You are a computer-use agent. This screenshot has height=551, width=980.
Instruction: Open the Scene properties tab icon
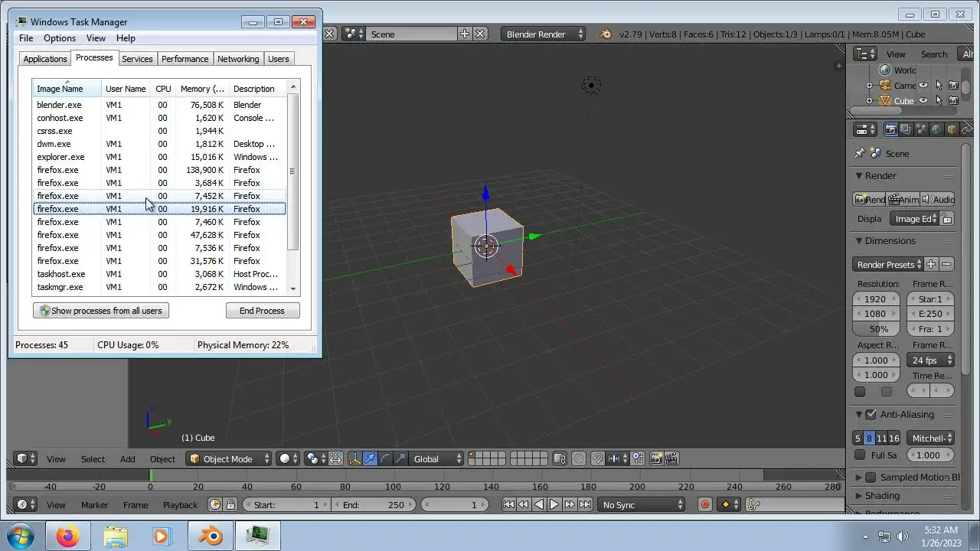921,130
